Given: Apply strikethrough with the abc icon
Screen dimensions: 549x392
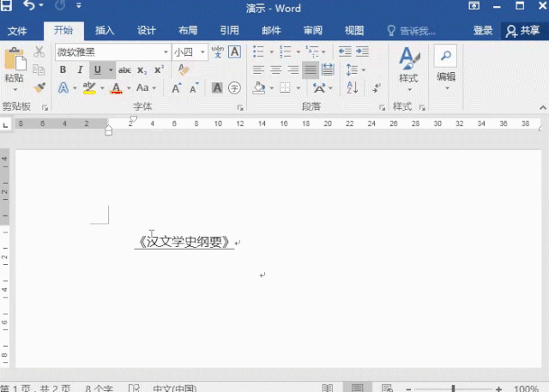Looking at the screenshot, I should 125,70.
